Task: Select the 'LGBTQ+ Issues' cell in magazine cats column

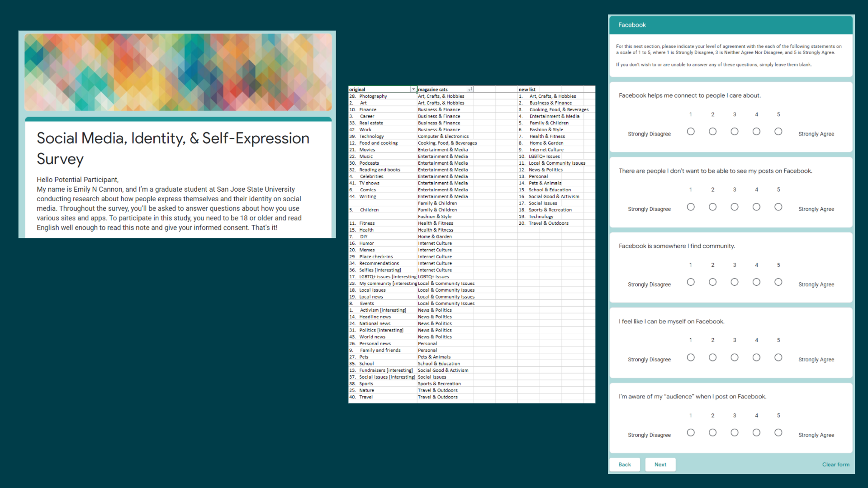Action: coord(445,277)
